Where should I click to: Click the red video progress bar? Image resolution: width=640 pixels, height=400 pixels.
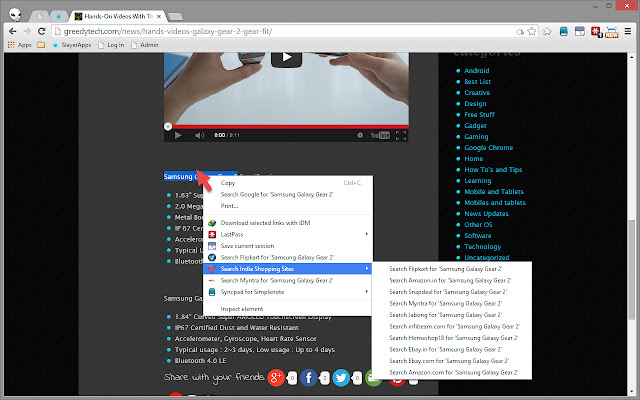pyautogui.click(x=286, y=127)
